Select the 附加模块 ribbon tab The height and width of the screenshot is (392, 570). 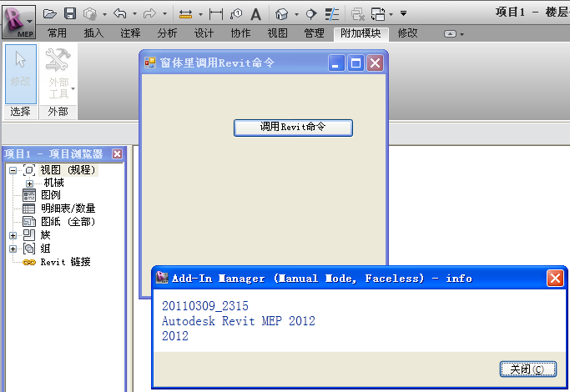(x=361, y=33)
